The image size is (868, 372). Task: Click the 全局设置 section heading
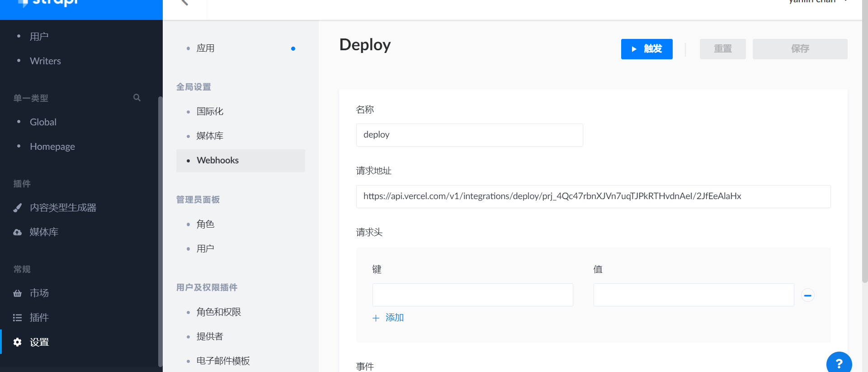coord(193,87)
